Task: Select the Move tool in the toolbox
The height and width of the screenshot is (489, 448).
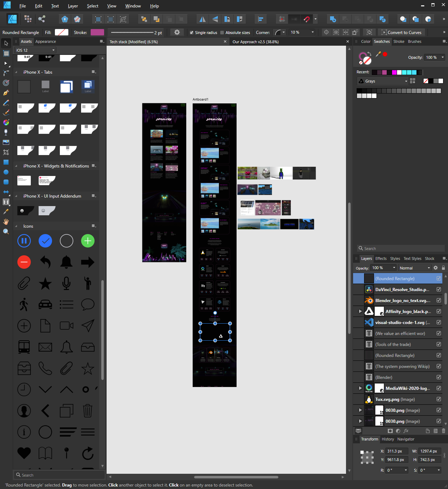Action: point(6,43)
